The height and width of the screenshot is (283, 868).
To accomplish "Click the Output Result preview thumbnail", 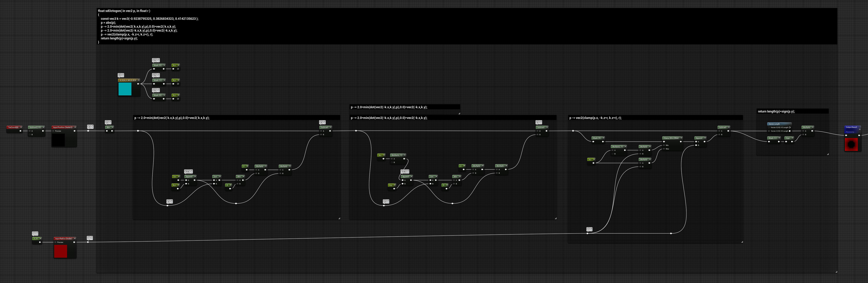I will [x=852, y=144].
